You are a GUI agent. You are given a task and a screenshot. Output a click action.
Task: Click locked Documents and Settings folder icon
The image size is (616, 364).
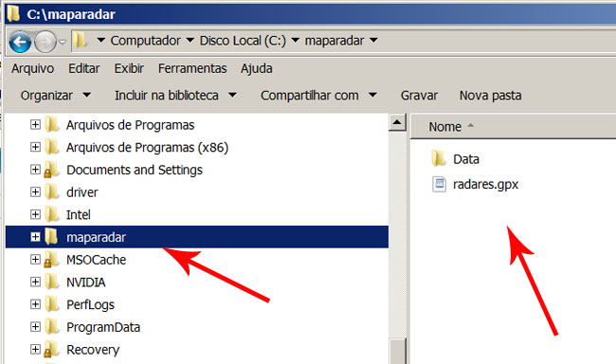point(52,170)
